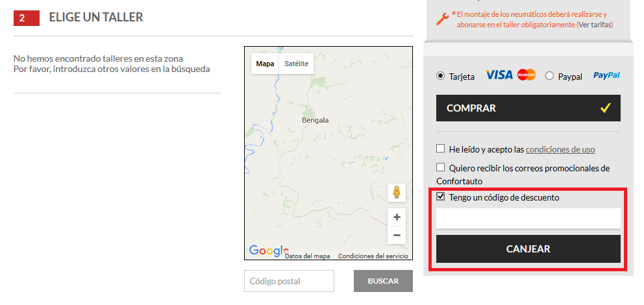Open the condiciones de uso link
644x305 pixels.
coord(560,149)
